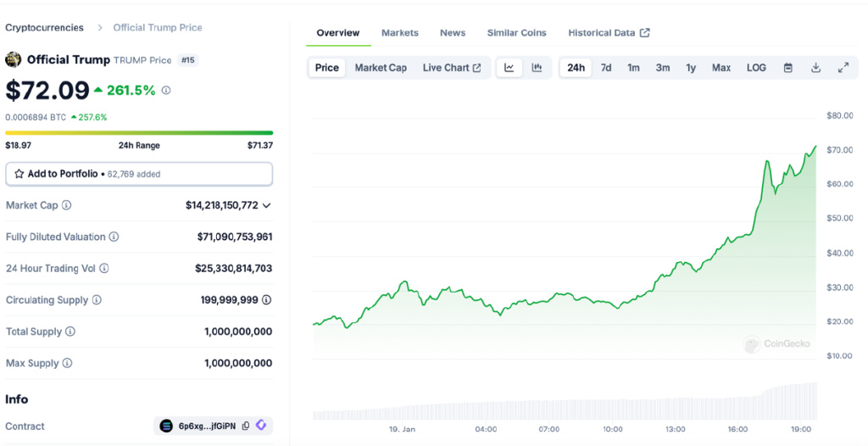Open the Live Chart link
This screenshot has width=868, height=446.
[x=452, y=68]
